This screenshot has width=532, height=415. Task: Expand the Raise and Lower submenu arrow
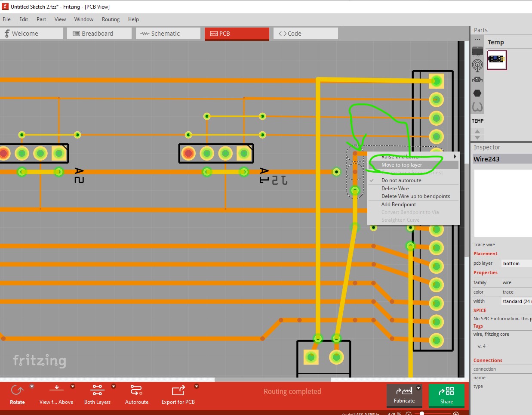[455, 157]
